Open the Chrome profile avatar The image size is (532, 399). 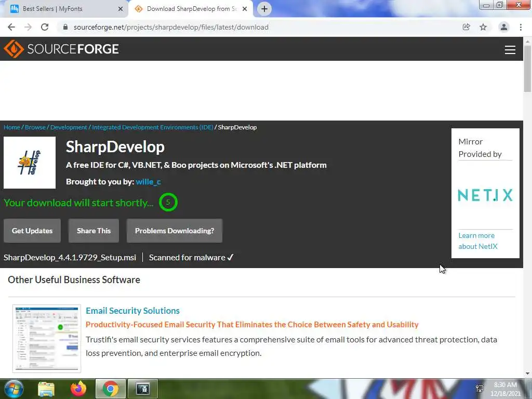[x=504, y=27]
